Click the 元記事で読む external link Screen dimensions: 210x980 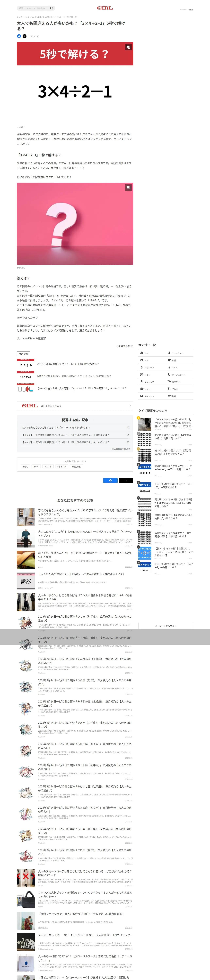point(125,346)
